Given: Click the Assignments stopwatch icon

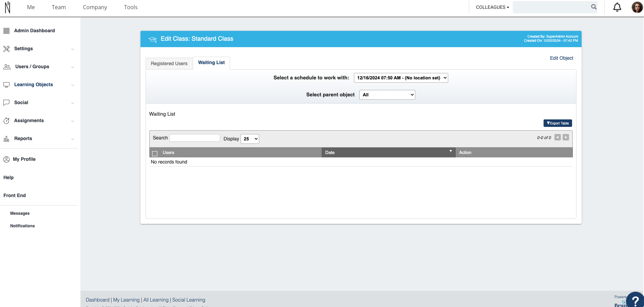Looking at the screenshot, I should point(6,121).
